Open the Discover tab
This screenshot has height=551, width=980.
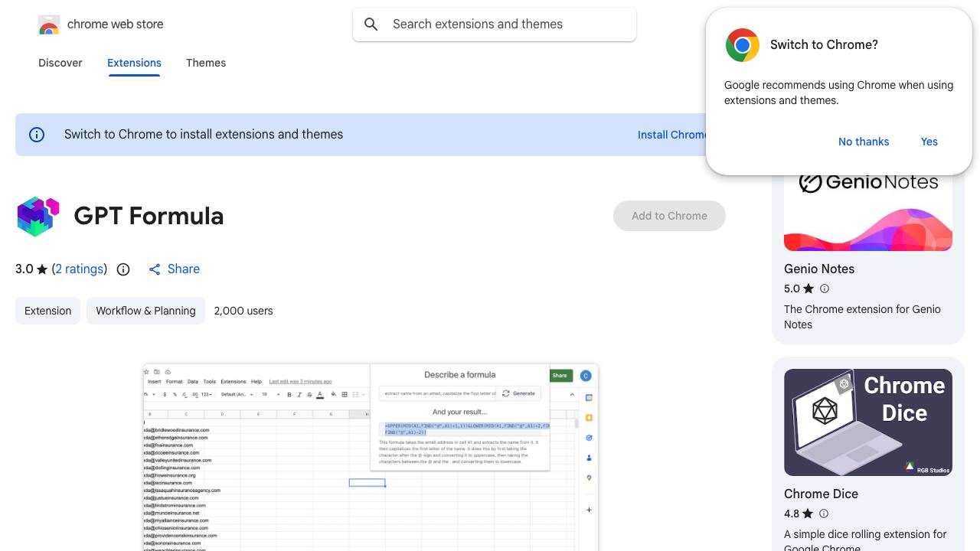pos(60,63)
